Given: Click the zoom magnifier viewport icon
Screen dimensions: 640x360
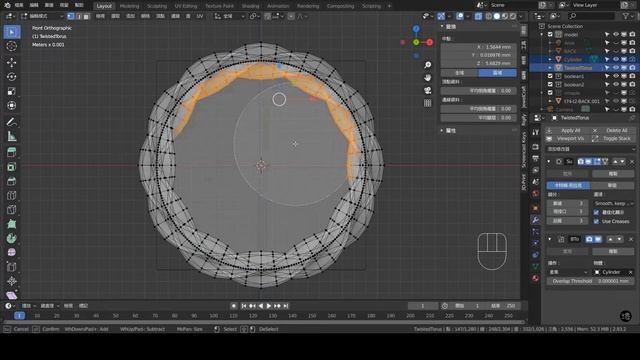Looking at the screenshot, I should 427,65.
